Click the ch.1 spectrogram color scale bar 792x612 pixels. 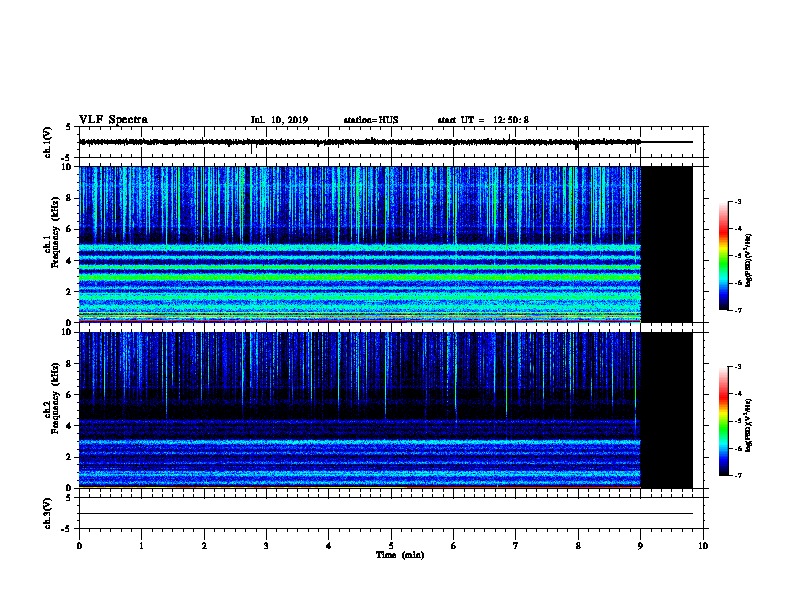723,256
